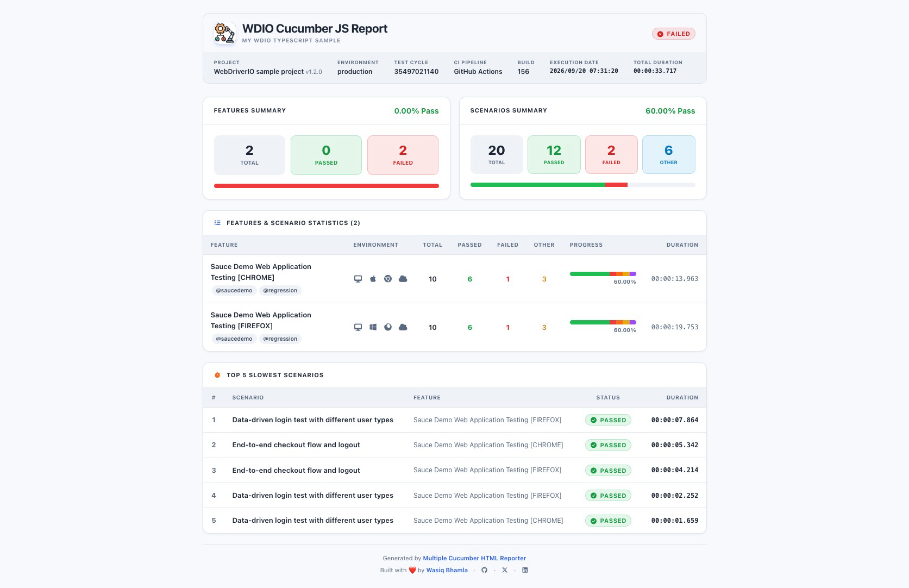This screenshot has width=909, height=588.
Task: Click the duration 00:00:05.342 in the slowest scenarios table
Action: point(675,445)
